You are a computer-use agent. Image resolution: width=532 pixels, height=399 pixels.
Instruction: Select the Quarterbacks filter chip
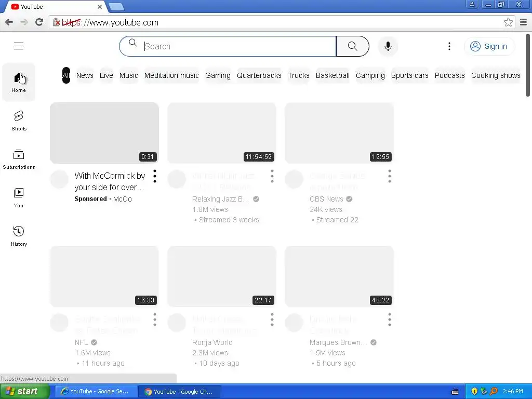[259, 75]
